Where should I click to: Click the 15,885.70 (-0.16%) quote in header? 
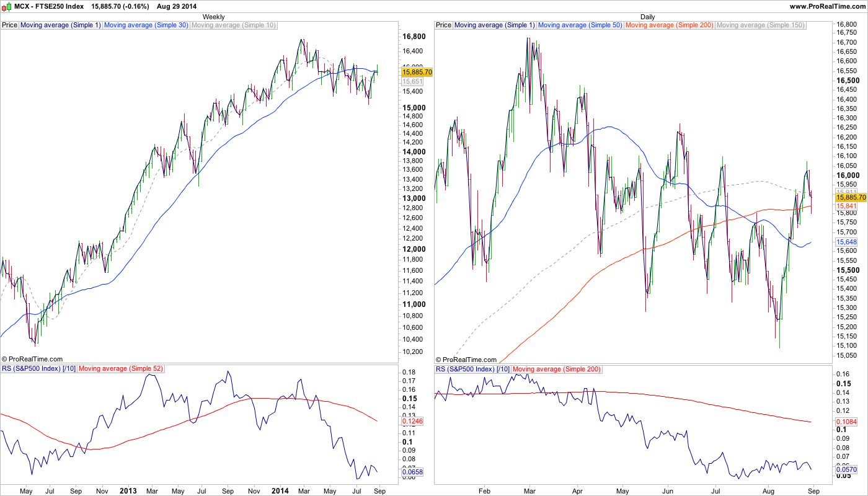coord(120,6)
